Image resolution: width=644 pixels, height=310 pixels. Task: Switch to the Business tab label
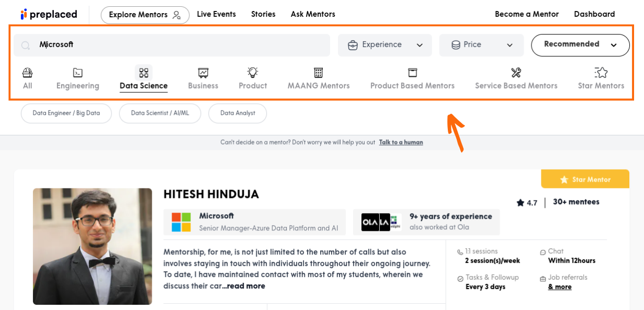pyautogui.click(x=203, y=86)
